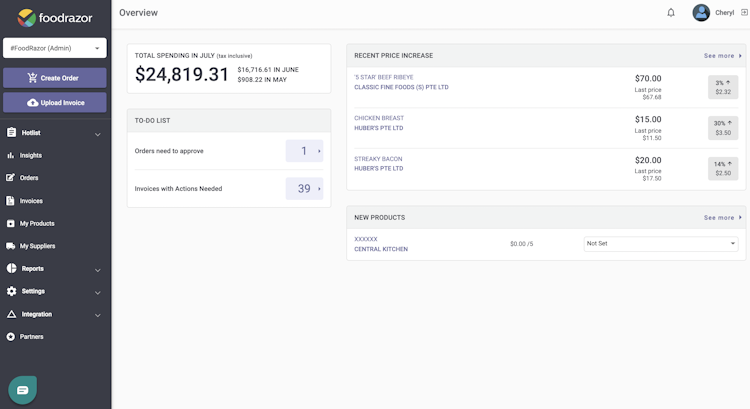Open the 39 invoices with actions needed

click(x=304, y=188)
